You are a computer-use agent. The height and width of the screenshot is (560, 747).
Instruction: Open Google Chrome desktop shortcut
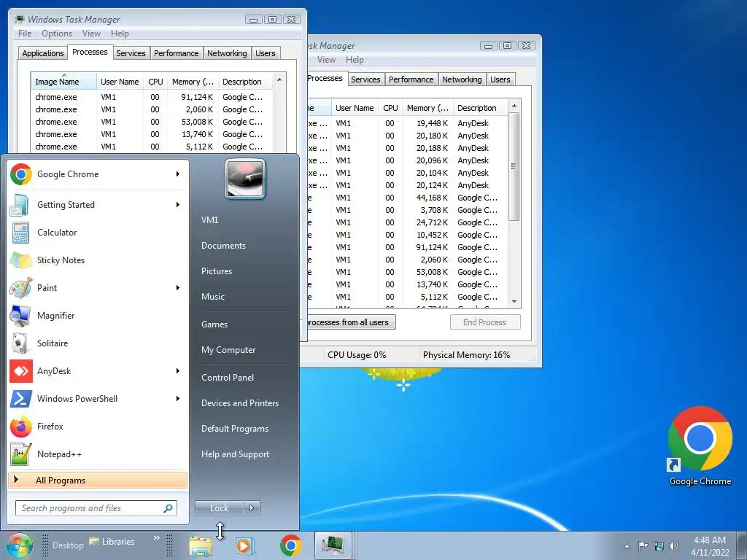pos(700,446)
